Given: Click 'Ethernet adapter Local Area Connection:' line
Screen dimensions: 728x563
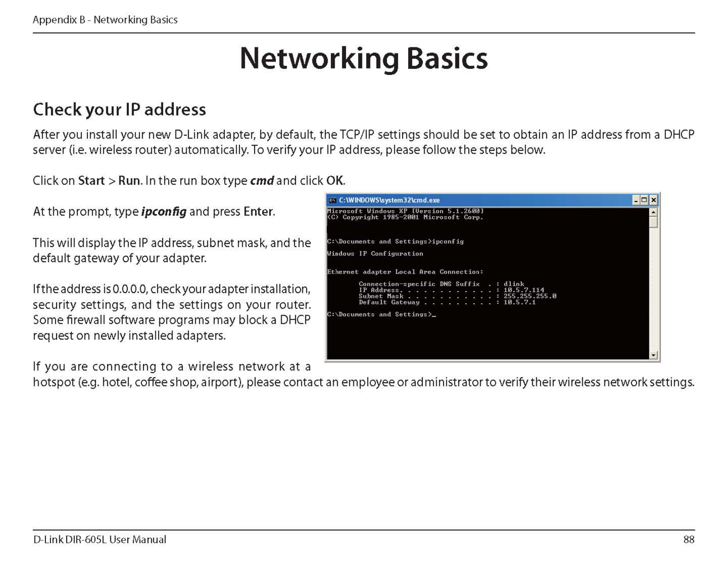Looking at the screenshot, I should [405, 272].
